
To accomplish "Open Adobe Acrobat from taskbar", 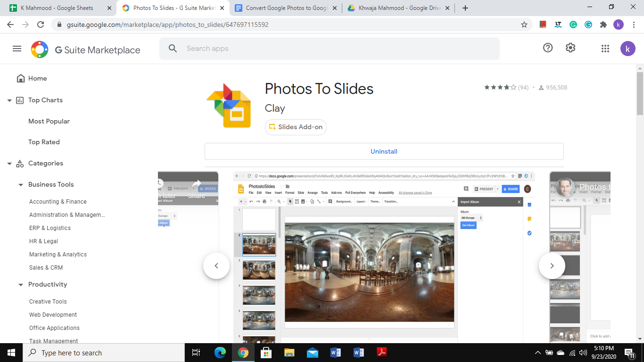I will coord(381,353).
